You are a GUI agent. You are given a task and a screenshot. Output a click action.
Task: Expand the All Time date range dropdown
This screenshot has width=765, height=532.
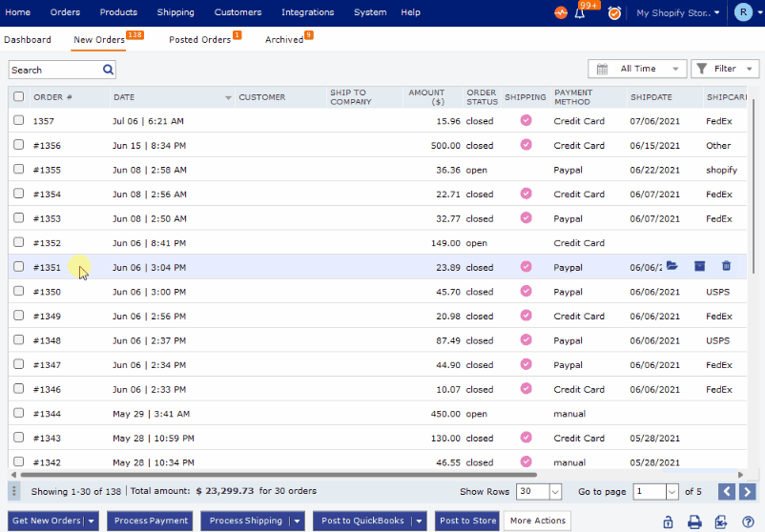point(637,69)
